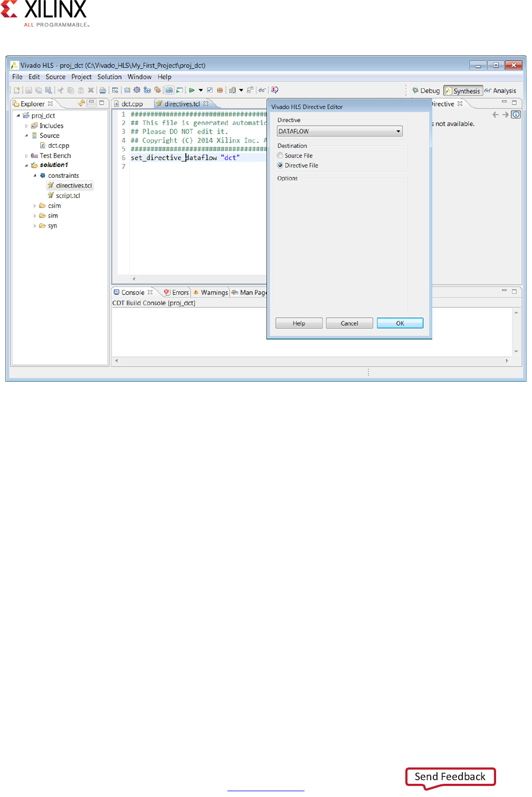Minimize the Console panel
The width and height of the screenshot is (532, 797).
click(x=504, y=290)
